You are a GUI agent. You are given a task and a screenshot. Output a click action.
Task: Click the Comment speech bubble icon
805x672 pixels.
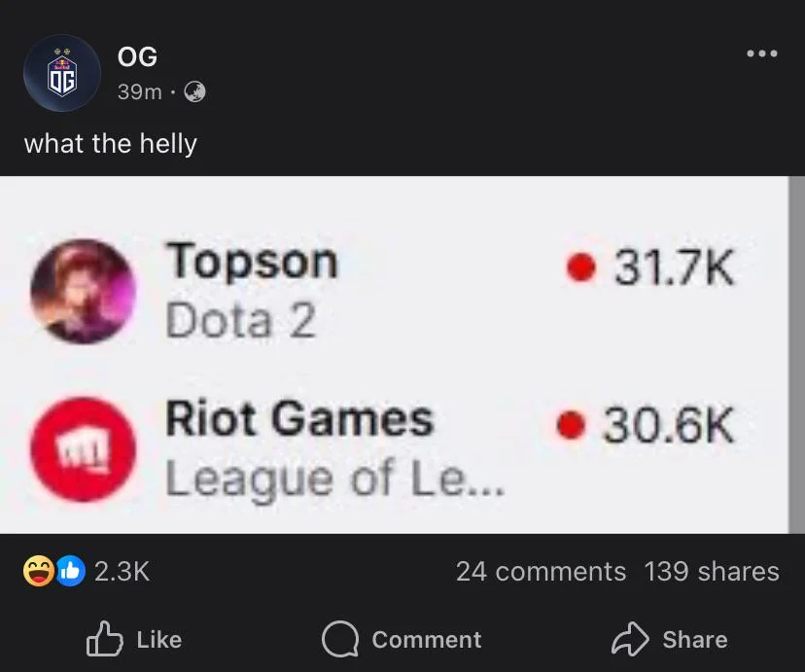click(x=340, y=639)
